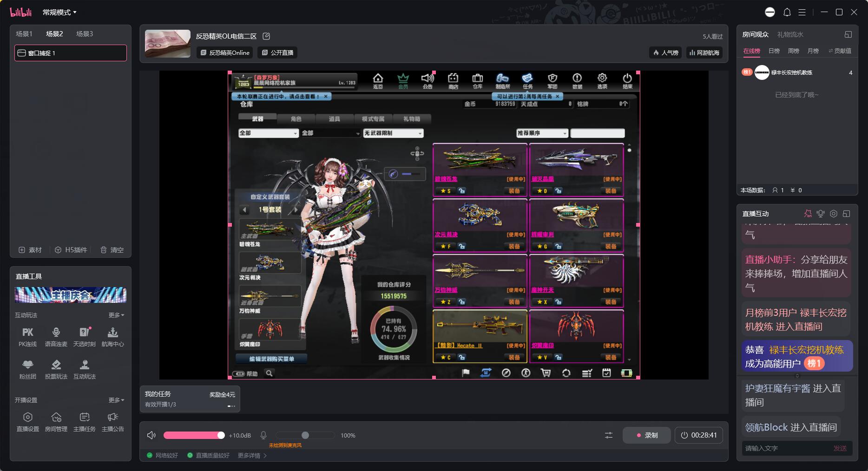Image resolution: width=868 pixels, height=471 pixels.
Task: Pop out the 房间观众 panel
Action: tap(848, 34)
